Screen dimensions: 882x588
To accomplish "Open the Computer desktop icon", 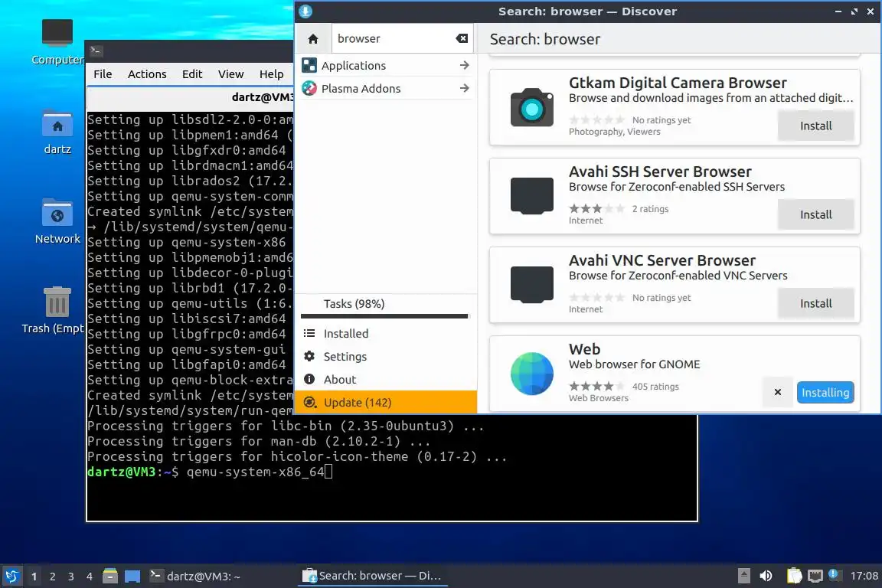I will coord(57,41).
